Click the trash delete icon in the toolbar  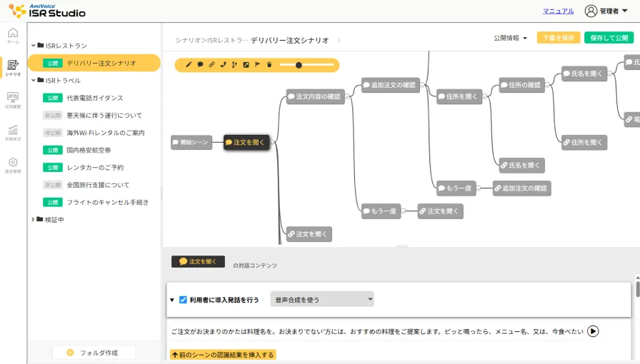[x=269, y=65]
